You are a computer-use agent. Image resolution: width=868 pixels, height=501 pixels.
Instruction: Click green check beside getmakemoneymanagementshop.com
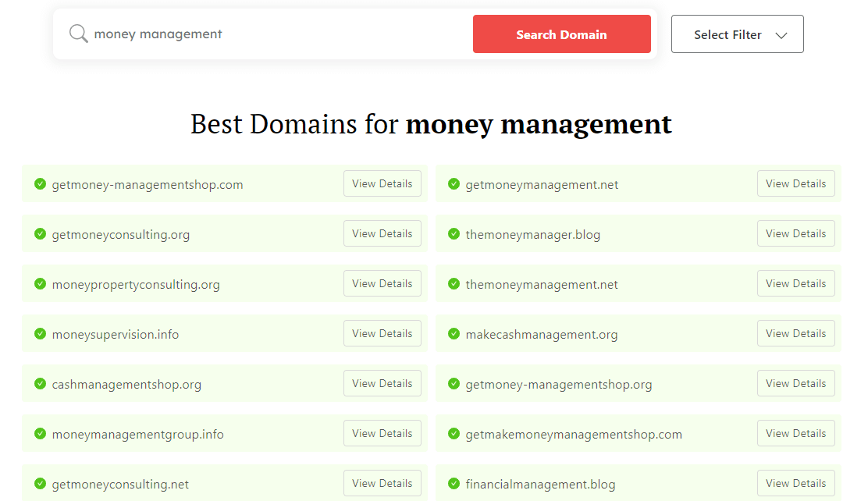pyautogui.click(x=454, y=433)
